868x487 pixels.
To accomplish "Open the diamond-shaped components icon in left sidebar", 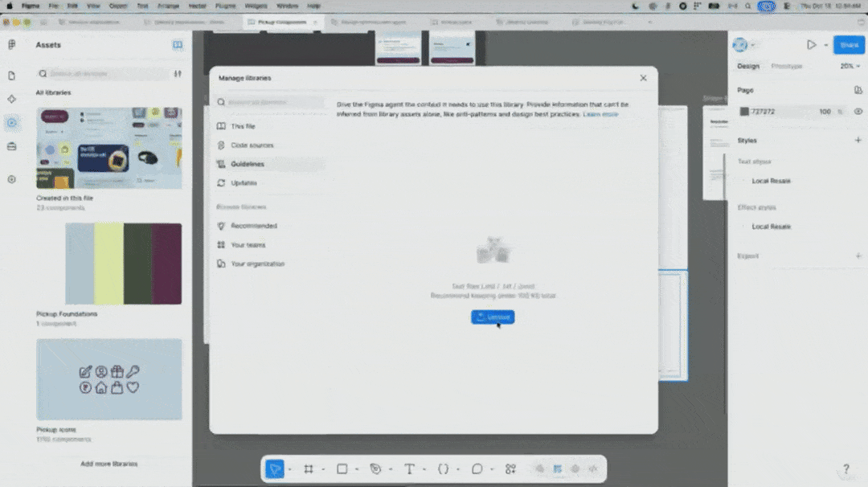I will [11, 99].
